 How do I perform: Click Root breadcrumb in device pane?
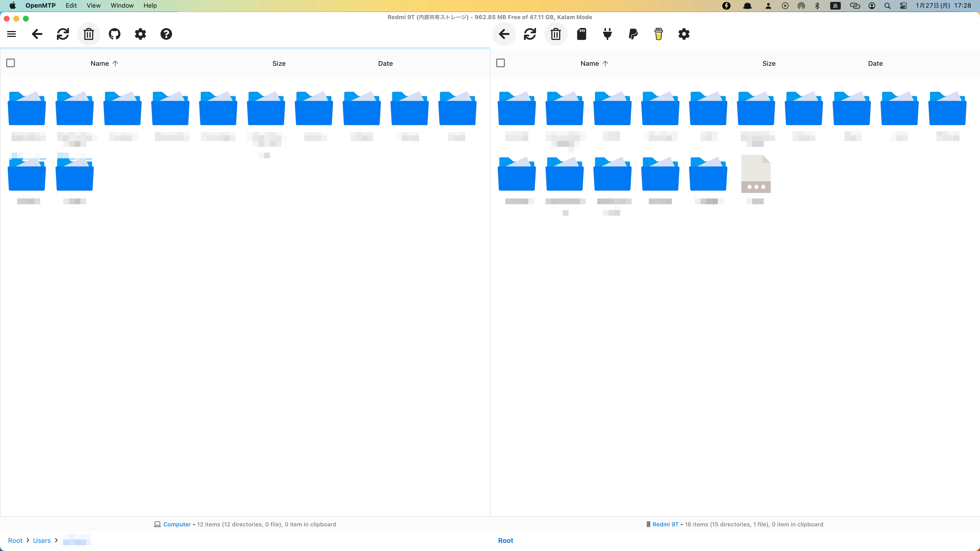pos(505,540)
